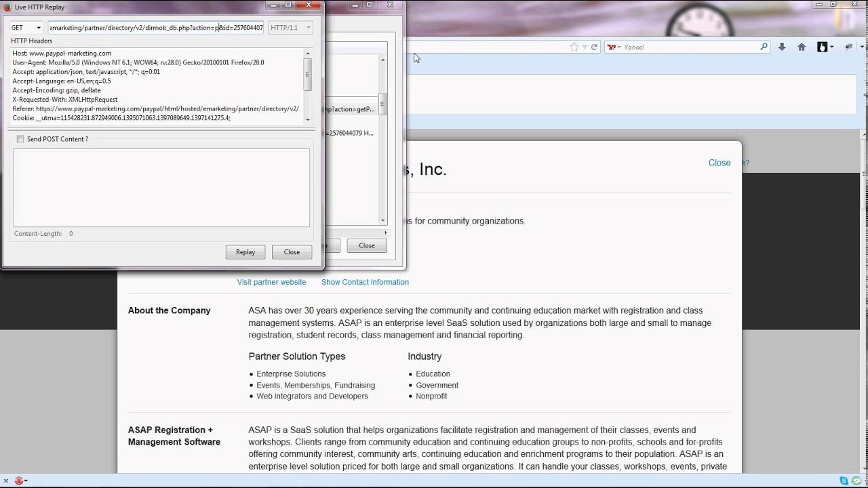Click the Replay button
Image resolution: width=868 pixels, height=488 pixels.
(x=245, y=252)
